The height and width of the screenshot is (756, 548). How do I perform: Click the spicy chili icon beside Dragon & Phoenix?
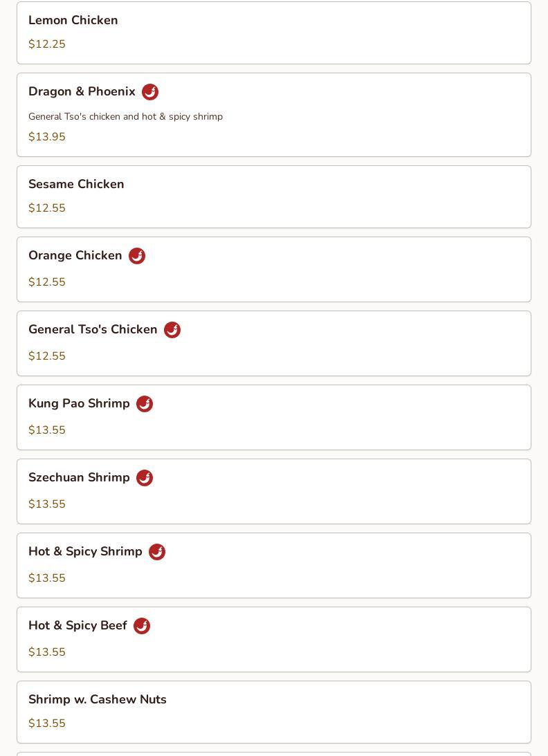click(150, 91)
